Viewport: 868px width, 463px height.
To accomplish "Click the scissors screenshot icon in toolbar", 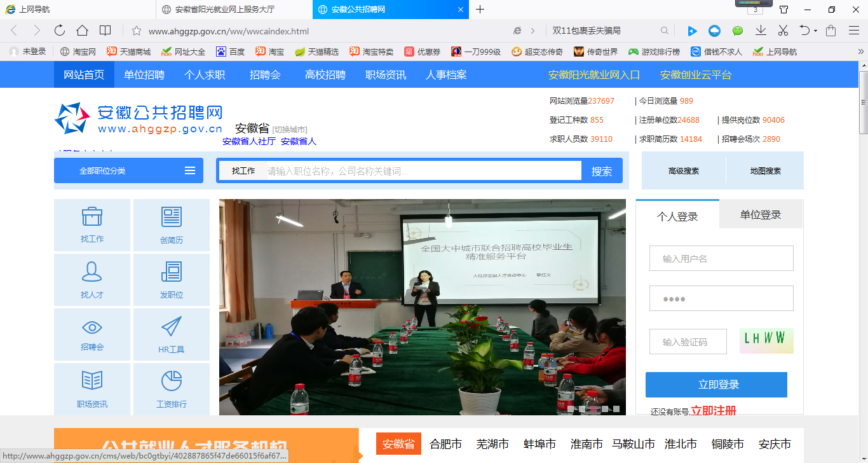I will 783,31.
